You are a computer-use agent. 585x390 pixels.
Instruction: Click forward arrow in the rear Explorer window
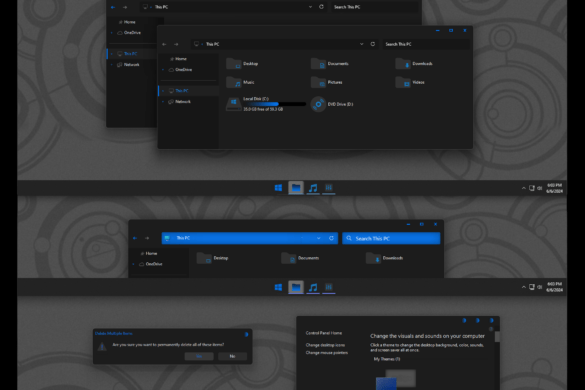point(125,7)
